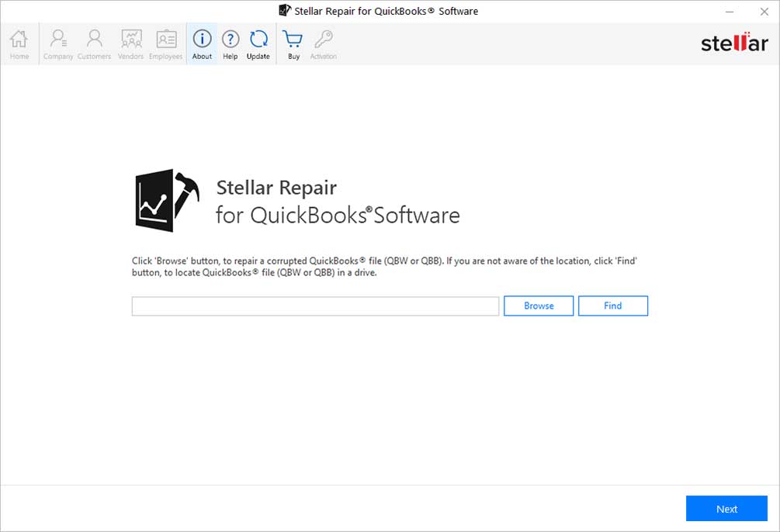Viewport: 780px width, 532px height.
Task: Click the Stellar logo
Action: tap(733, 43)
